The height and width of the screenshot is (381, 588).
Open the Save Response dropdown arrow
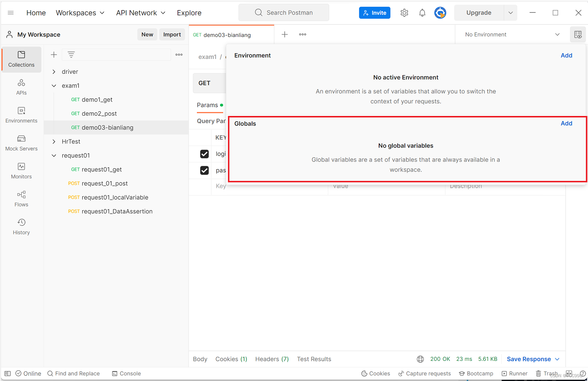click(557, 359)
